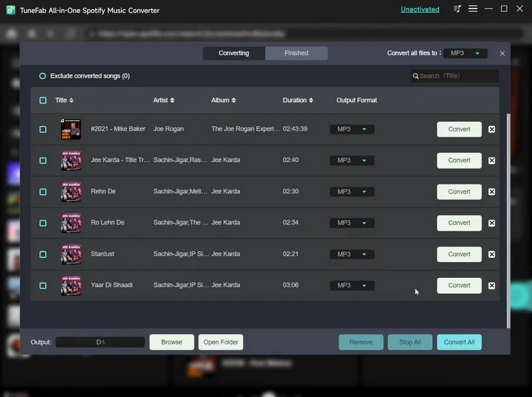This screenshot has width=532, height=397.
Task: Convert the Jee Karda - Title Track song
Action: 459,161
